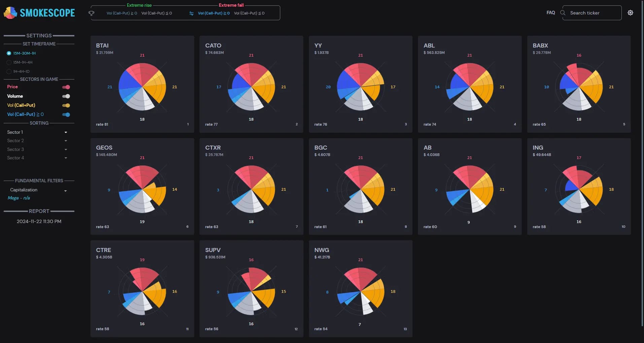Click the swap arrows icon beside Extreme fall

coord(191,13)
